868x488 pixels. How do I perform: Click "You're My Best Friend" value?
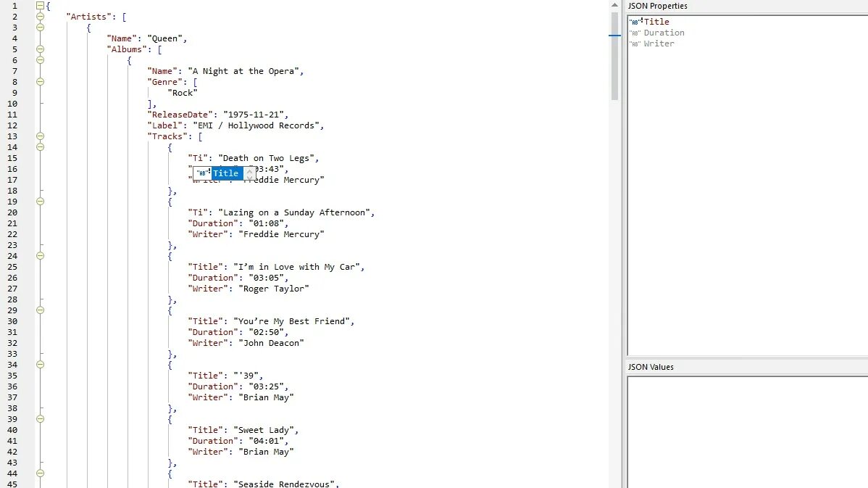click(291, 321)
